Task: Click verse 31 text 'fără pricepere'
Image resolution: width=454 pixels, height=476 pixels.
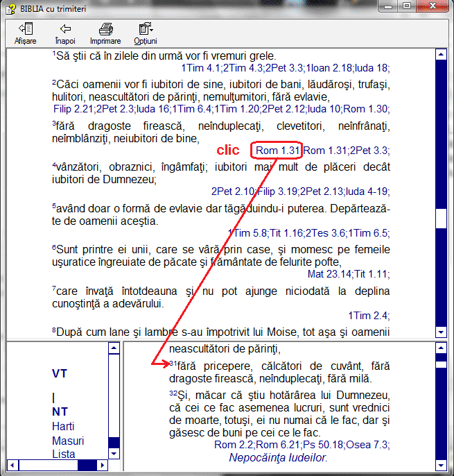Action: (x=214, y=366)
